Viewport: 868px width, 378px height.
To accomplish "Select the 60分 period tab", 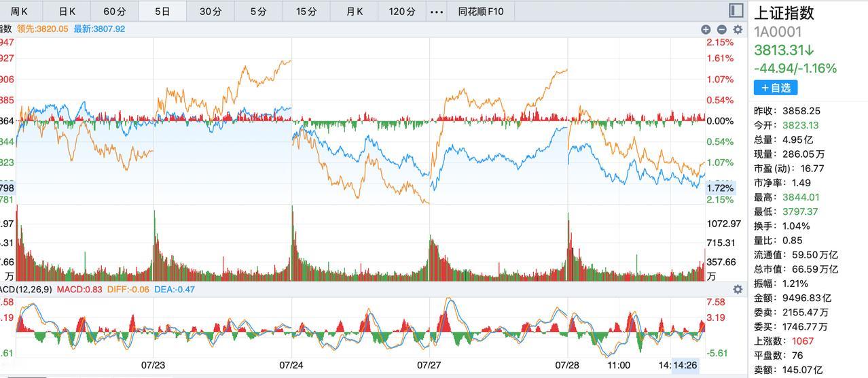I will (115, 12).
